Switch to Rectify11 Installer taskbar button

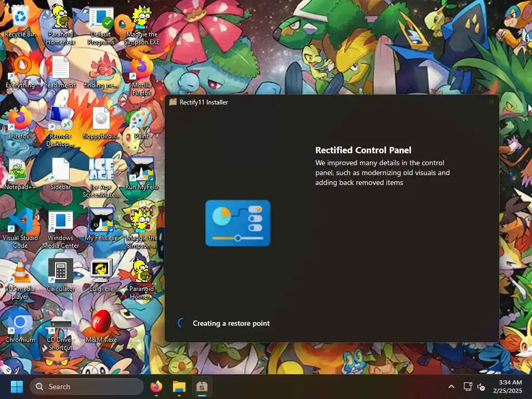click(x=202, y=387)
